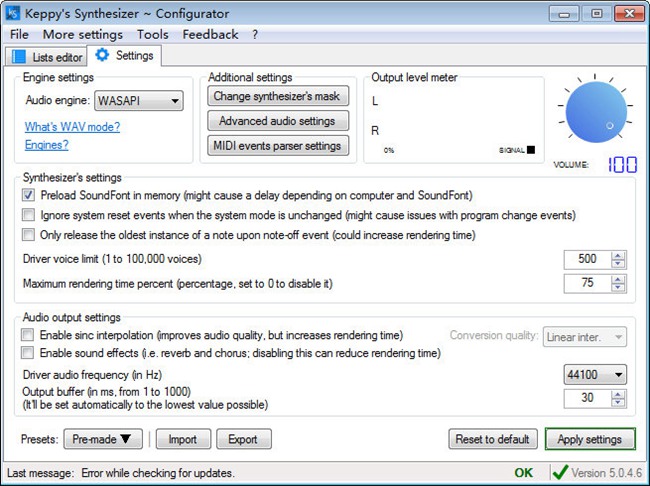This screenshot has width=650, height=486.
Task: Click the gear icon on Settings tab
Action: pyautogui.click(x=102, y=55)
